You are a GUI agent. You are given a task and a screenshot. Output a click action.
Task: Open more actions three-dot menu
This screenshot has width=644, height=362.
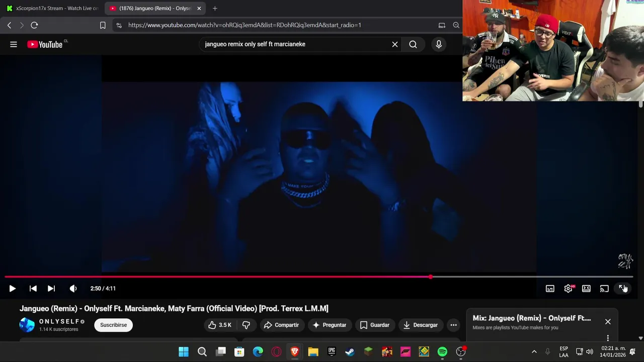tap(453, 325)
